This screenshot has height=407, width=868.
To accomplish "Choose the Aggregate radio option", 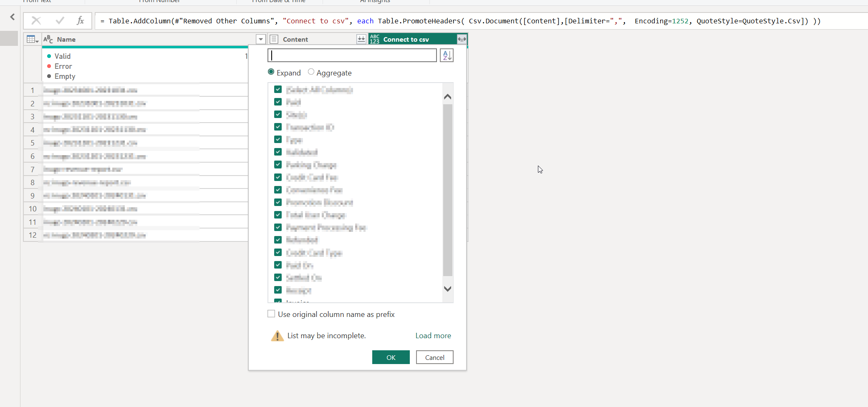I will [x=311, y=72].
